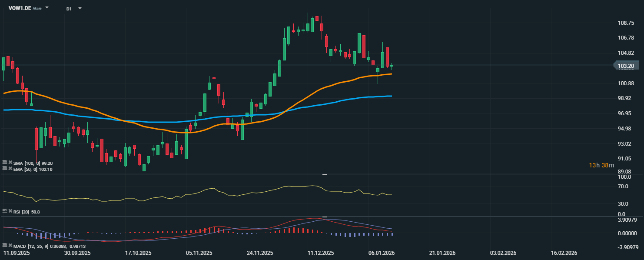
Task: Open the D1 timeframe dropdown arrow
Action: click(80, 8)
